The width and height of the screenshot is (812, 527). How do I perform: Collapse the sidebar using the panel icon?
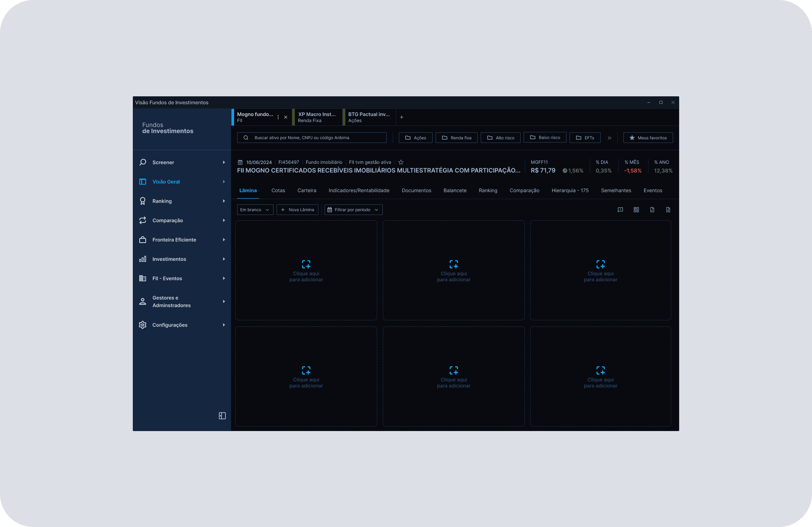click(x=222, y=416)
